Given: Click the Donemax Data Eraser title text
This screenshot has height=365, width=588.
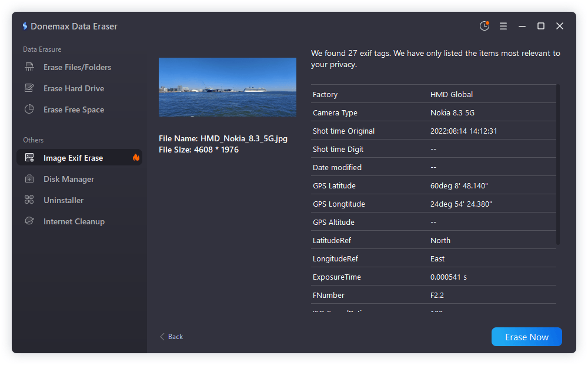Looking at the screenshot, I should point(74,26).
